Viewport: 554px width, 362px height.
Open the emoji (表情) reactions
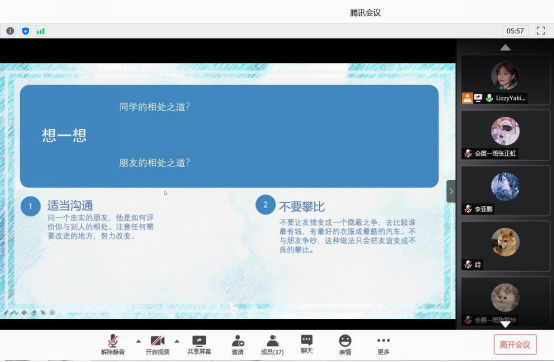point(345,345)
